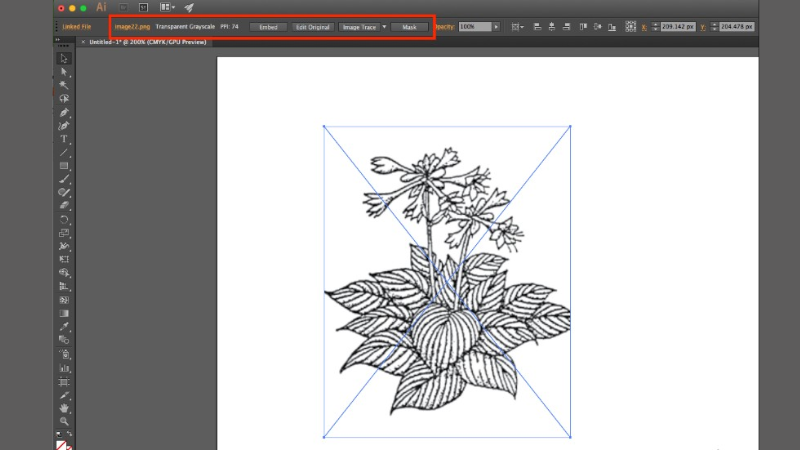
Task: Select the Type tool
Action: click(64, 139)
